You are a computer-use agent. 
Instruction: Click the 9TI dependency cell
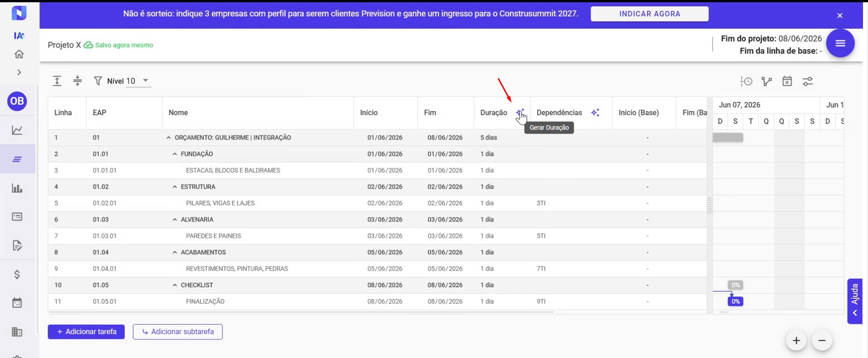click(541, 301)
